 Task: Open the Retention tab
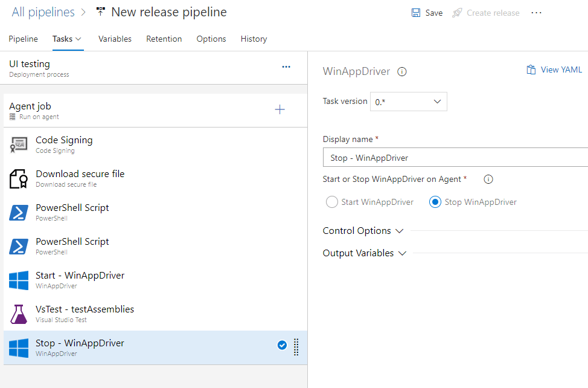[x=164, y=39]
